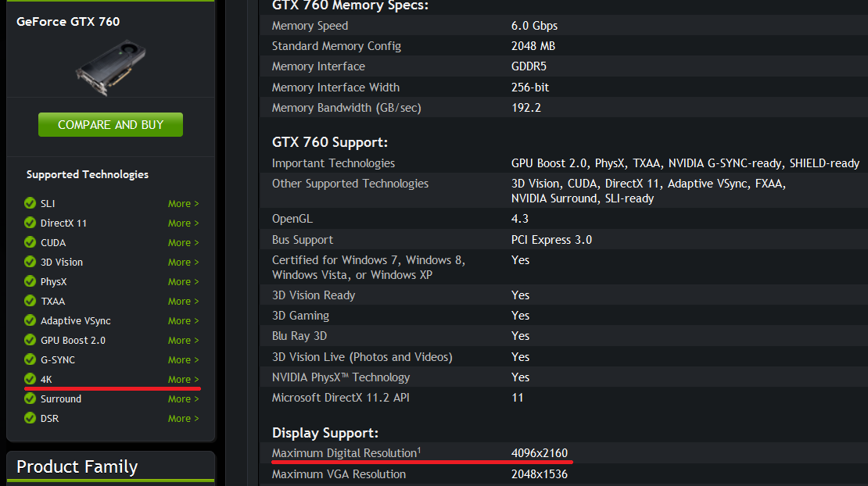Click the green checkmark icon beside Adaptive VSync
This screenshot has height=486, width=868.
tap(30, 320)
